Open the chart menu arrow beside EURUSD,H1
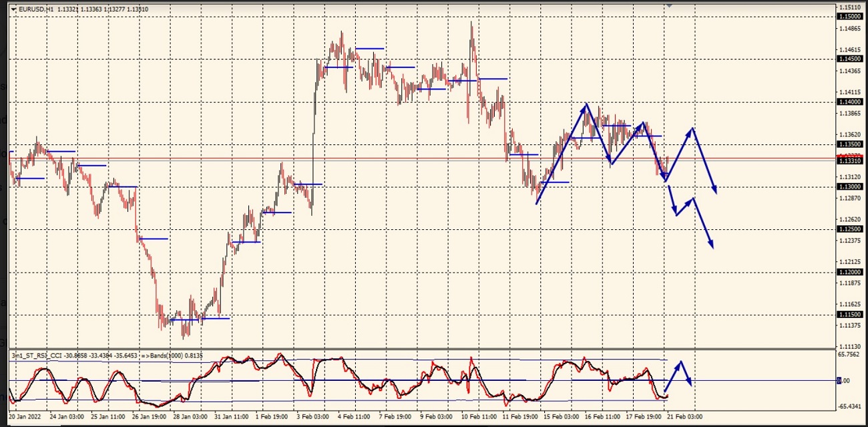 [x=14, y=9]
